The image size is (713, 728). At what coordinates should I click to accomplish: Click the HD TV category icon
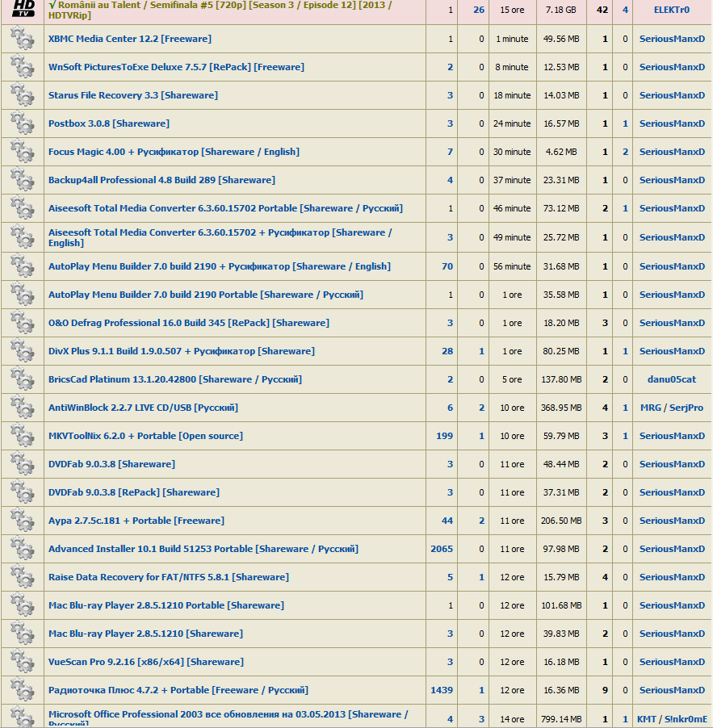pyautogui.click(x=23, y=9)
